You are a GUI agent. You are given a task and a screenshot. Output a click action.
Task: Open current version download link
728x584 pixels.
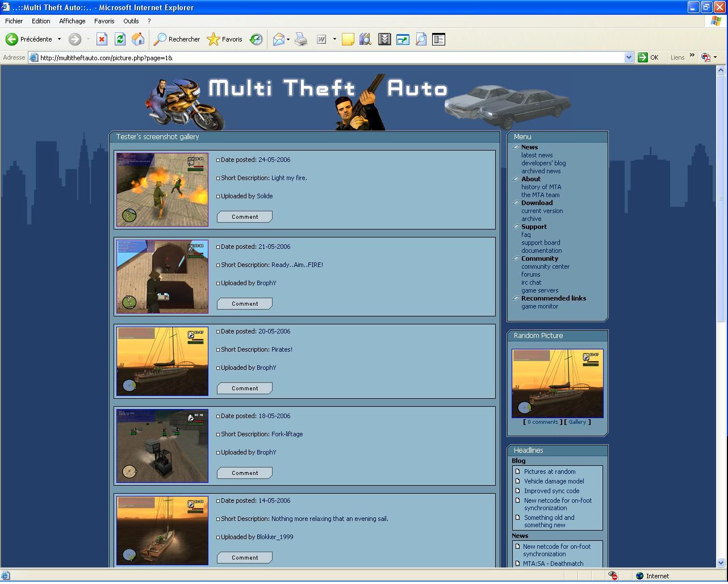[x=542, y=211]
